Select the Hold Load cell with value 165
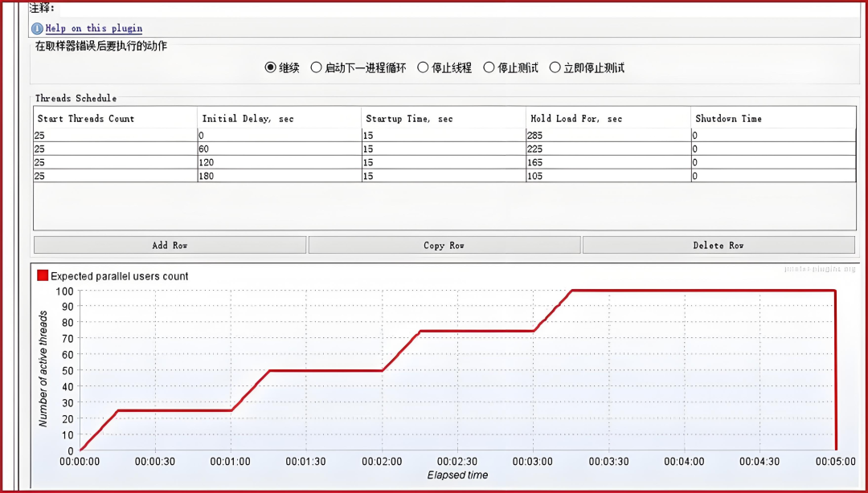 click(608, 162)
